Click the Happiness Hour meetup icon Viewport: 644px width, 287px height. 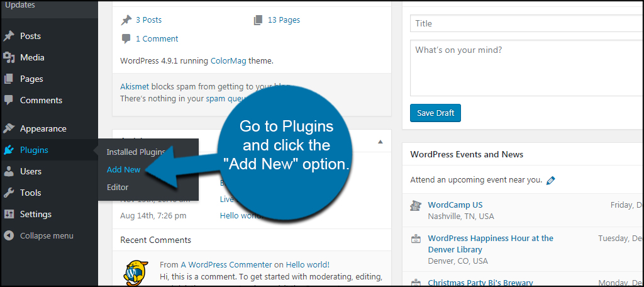416,239
